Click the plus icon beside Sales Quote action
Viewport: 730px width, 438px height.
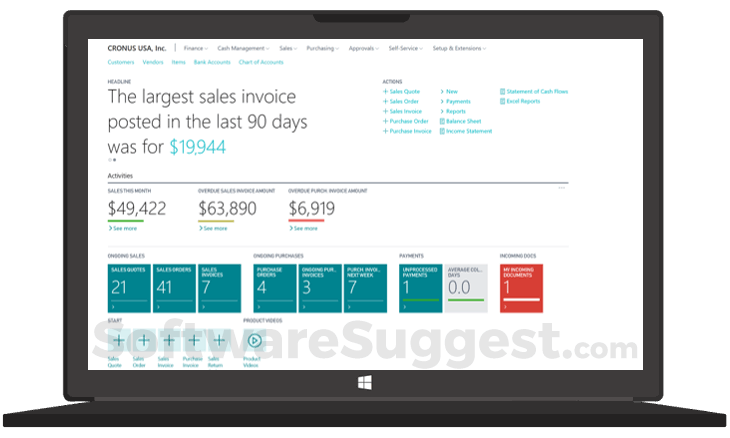(x=385, y=91)
